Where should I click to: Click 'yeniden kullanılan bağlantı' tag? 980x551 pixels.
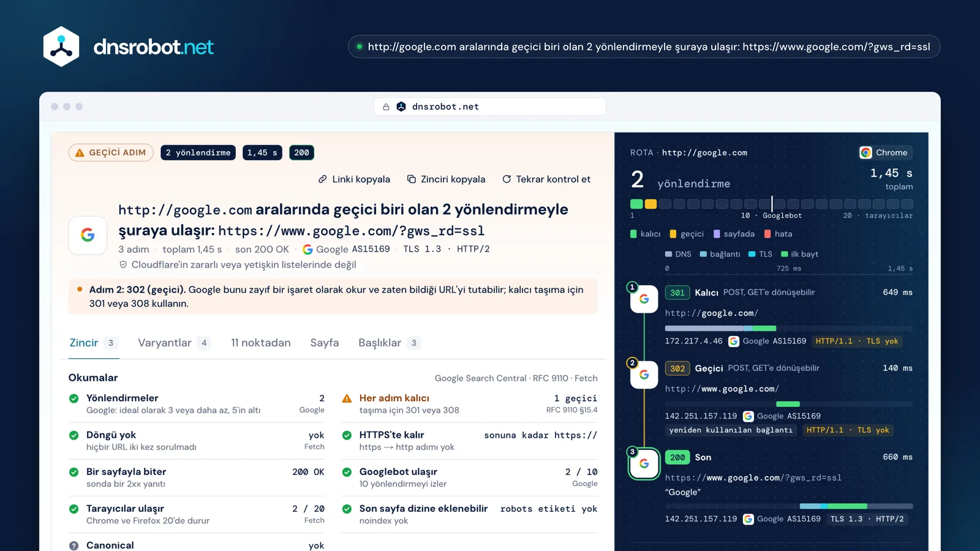(731, 430)
